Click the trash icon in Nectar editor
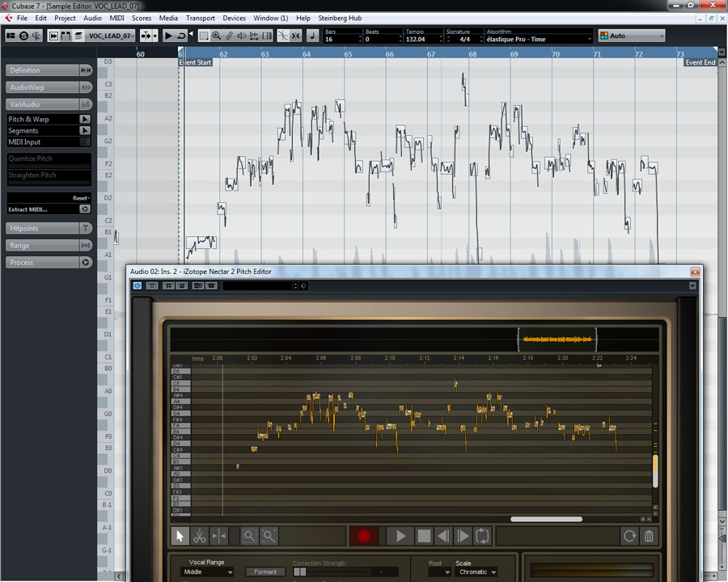Viewport: 728px width, 582px height. 648,536
